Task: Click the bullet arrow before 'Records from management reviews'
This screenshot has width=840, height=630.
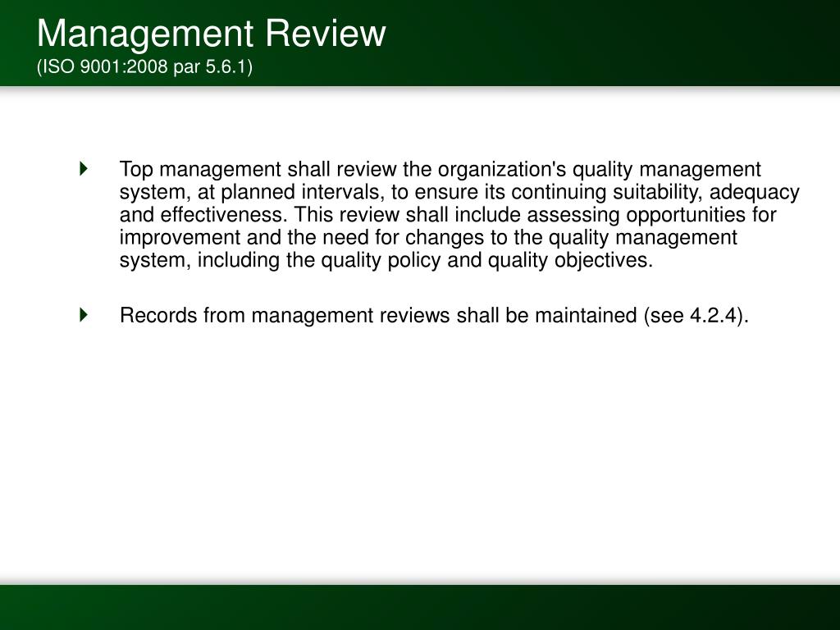Action: (x=84, y=314)
